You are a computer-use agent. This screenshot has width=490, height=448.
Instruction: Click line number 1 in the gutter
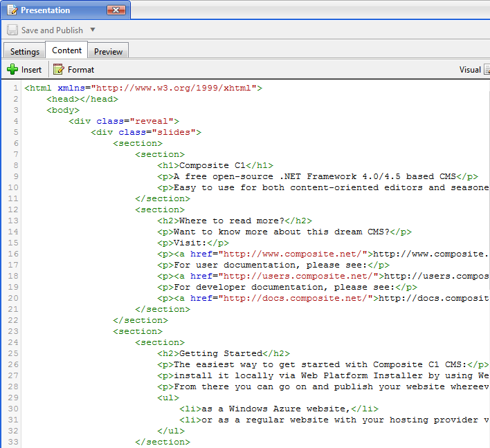16,88
